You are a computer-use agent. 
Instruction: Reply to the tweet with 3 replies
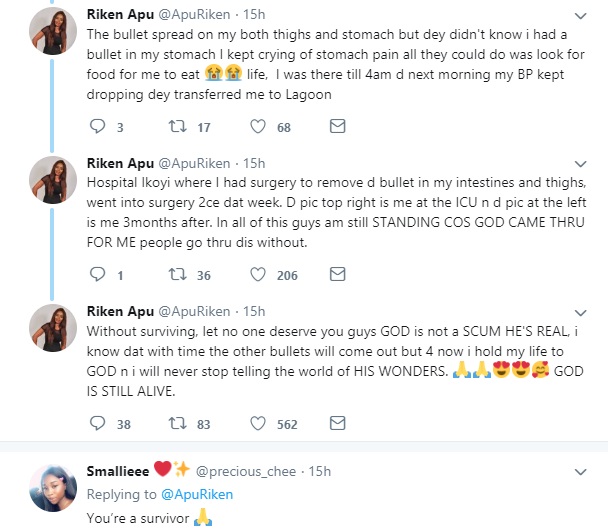click(x=98, y=127)
